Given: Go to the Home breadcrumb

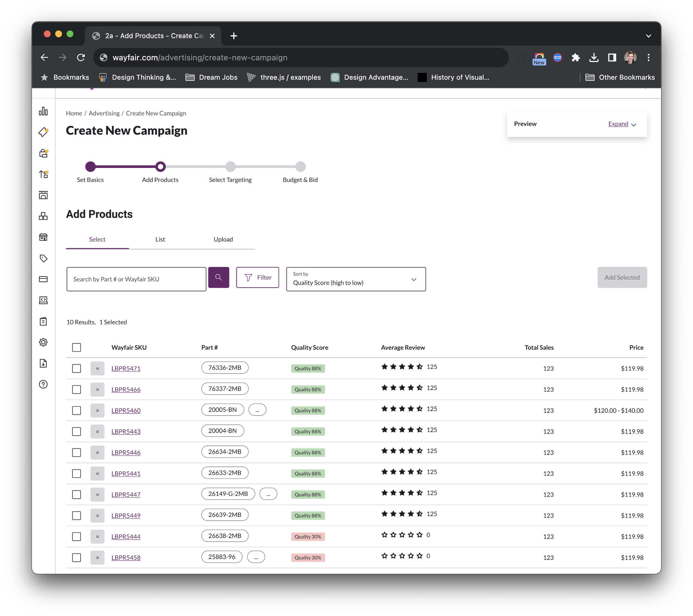Looking at the screenshot, I should point(74,113).
